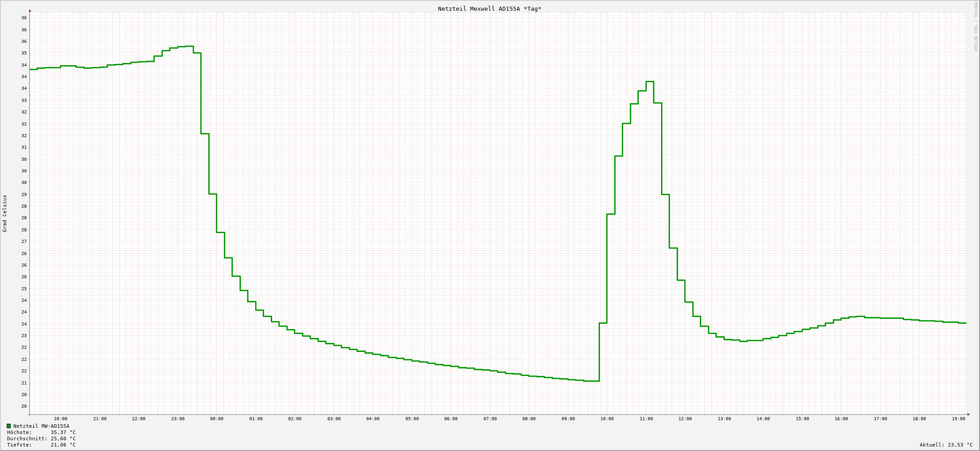Click the green Netzteil MW-AD155A legend swatch

click(x=8, y=426)
